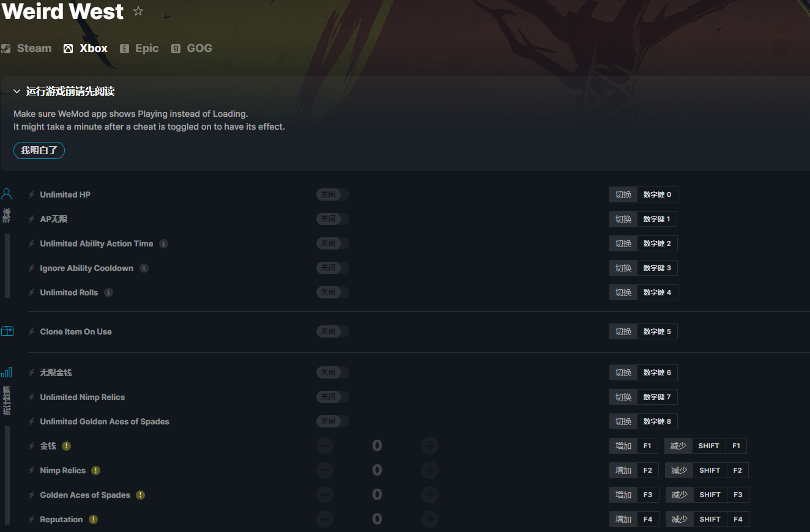
Task: Decrease 金钱 value with the minus button
Action: tap(325, 446)
